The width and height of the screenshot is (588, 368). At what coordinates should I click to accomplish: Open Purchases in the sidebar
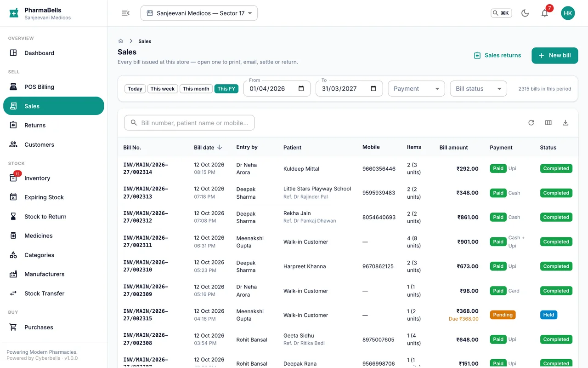54,328
